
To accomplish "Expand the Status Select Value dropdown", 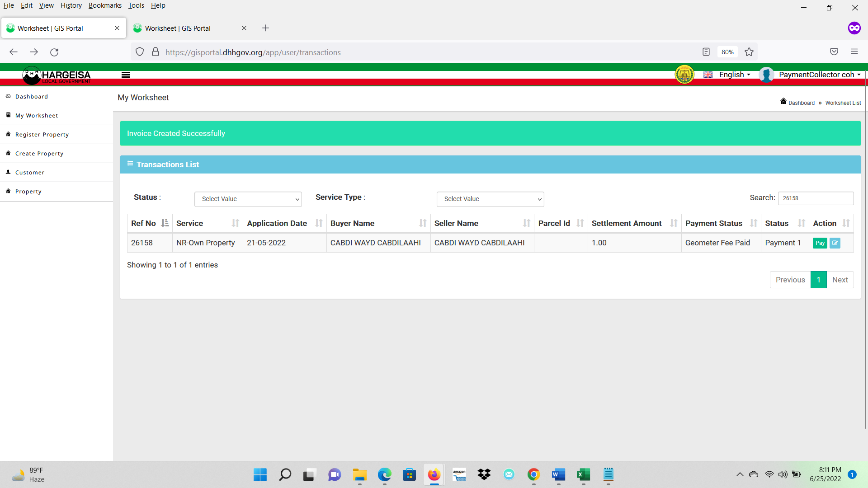I will tap(248, 199).
